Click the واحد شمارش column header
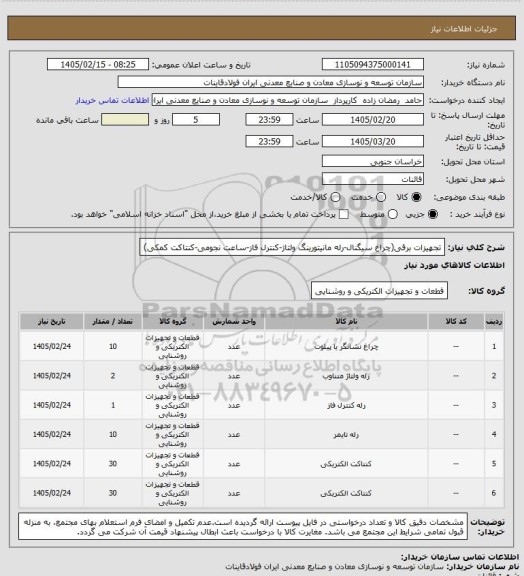The height and width of the screenshot is (576, 524). [234, 321]
